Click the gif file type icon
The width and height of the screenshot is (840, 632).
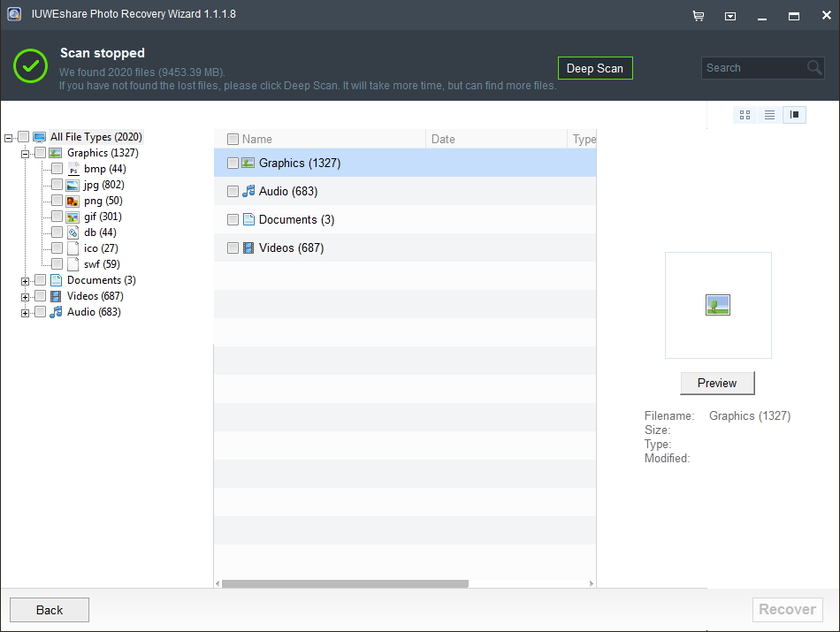coord(73,217)
